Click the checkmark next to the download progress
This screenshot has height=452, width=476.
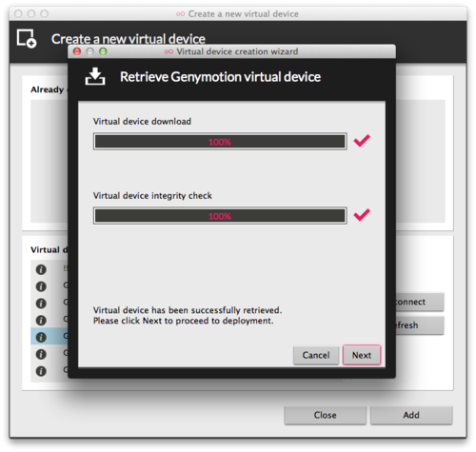tap(362, 141)
